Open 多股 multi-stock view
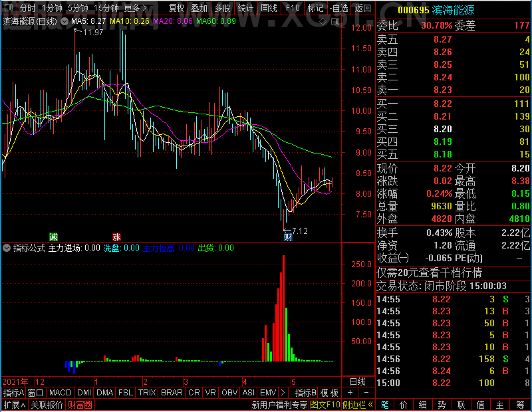The height and width of the screenshot is (412, 532). point(222,8)
